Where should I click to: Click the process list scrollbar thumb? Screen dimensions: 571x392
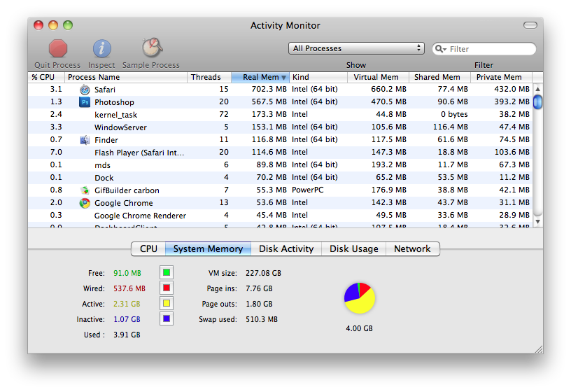tap(537, 101)
